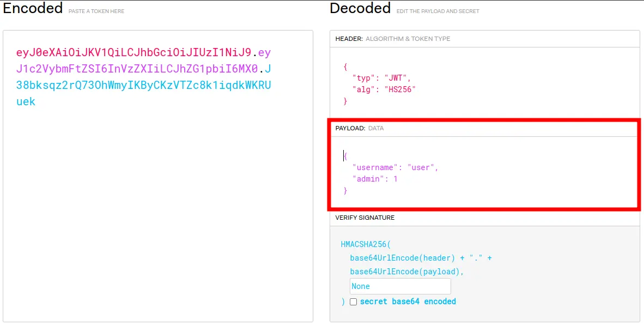Click the base64UrlEncode(header) line
This screenshot has width=644, height=325.
coord(421,258)
